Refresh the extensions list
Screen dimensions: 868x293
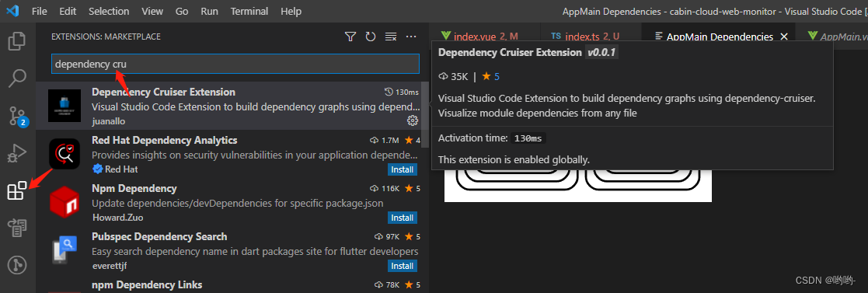[371, 37]
